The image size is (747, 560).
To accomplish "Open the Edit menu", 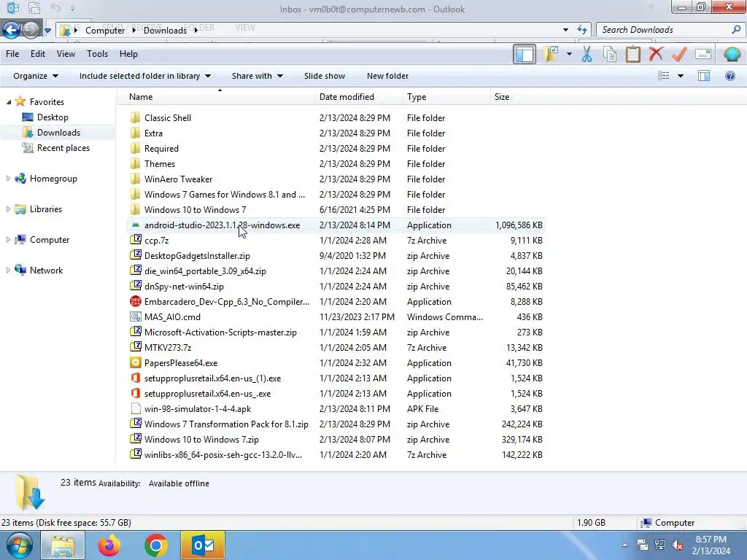I will click(x=38, y=54).
